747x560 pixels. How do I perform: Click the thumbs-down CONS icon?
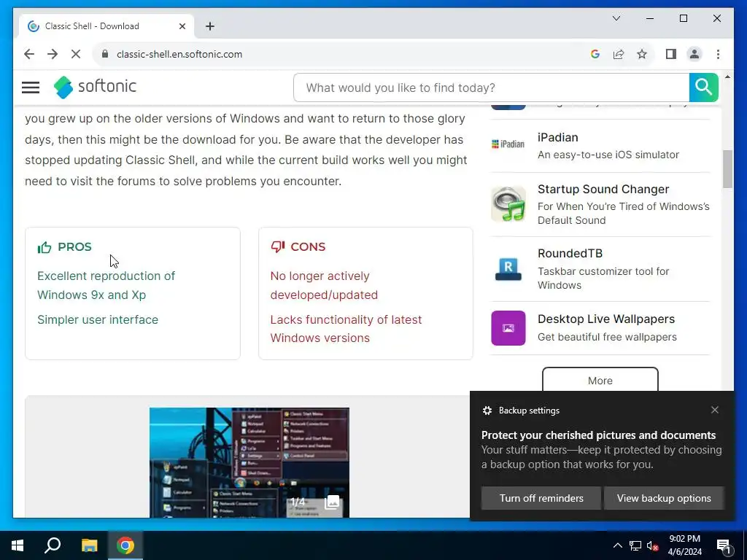[x=278, y=246]
